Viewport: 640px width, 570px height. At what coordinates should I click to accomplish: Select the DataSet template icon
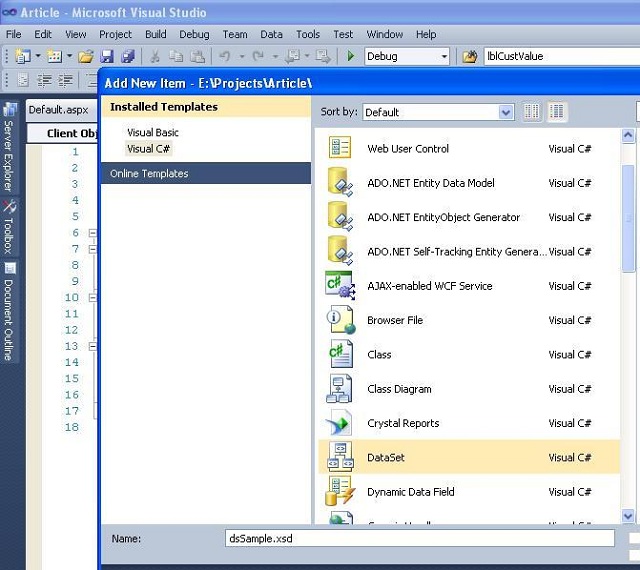coord(340,457)
